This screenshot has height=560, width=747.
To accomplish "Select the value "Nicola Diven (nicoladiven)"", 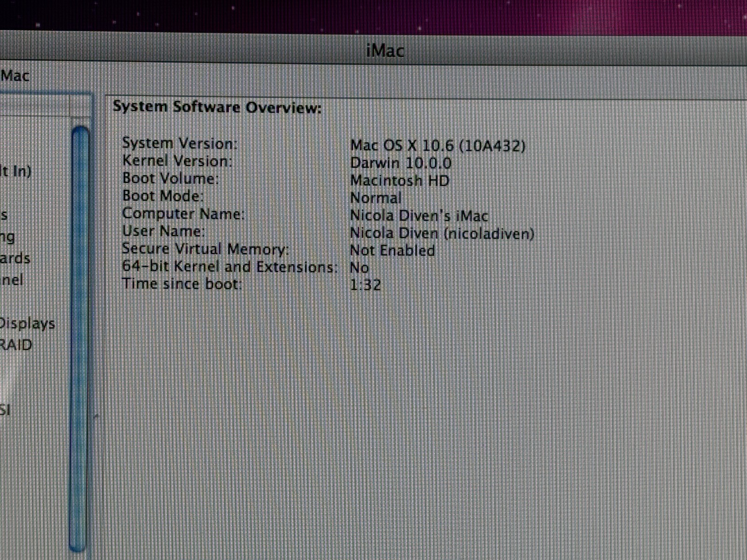I will (442, 233).
